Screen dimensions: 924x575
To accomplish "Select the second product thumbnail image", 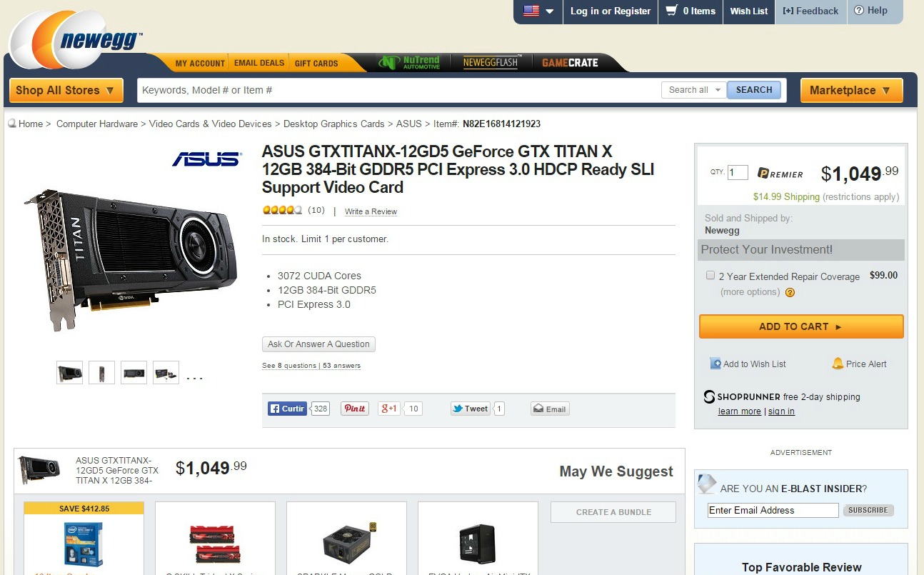I will 101,372.
